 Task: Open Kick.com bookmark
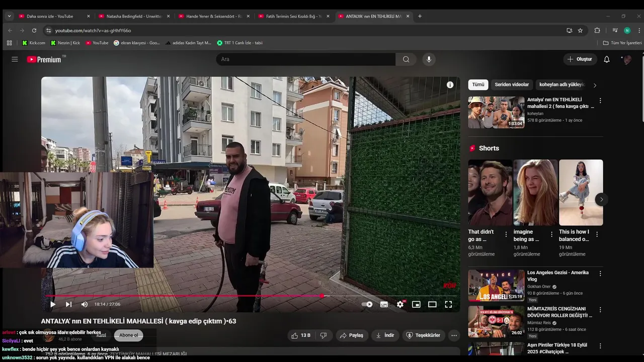[x=34, y=43]
